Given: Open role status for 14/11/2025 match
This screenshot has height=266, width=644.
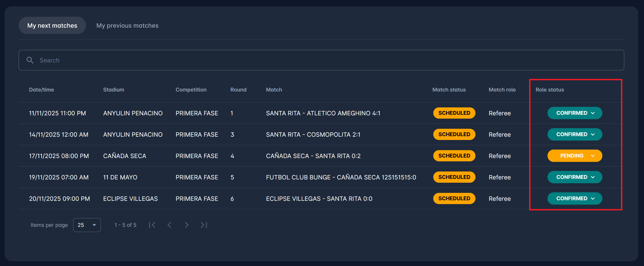Looking at the screenshot, I should 575,135.
